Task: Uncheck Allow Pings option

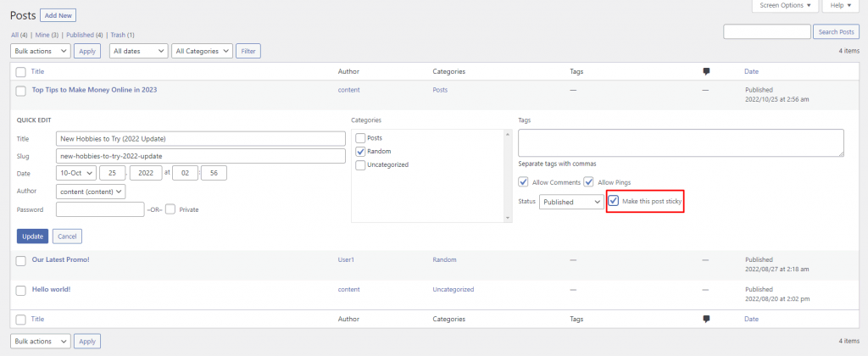Action: point(589,182)
